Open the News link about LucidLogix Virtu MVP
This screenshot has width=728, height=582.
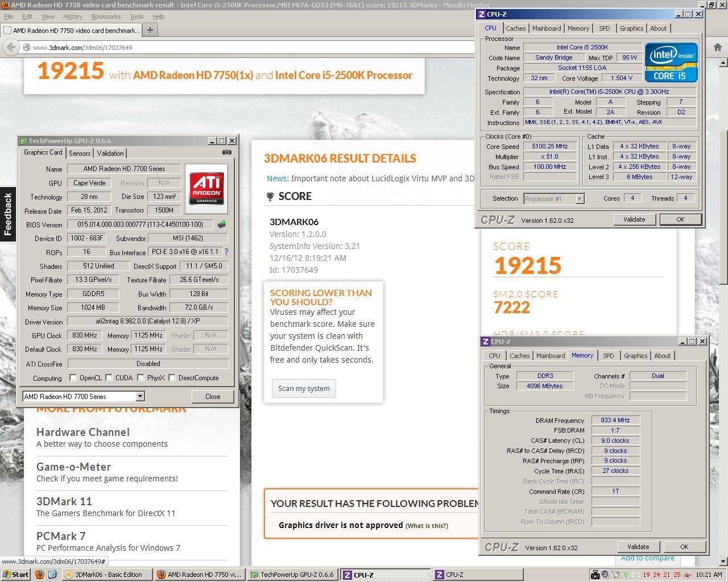coord(277,178)
